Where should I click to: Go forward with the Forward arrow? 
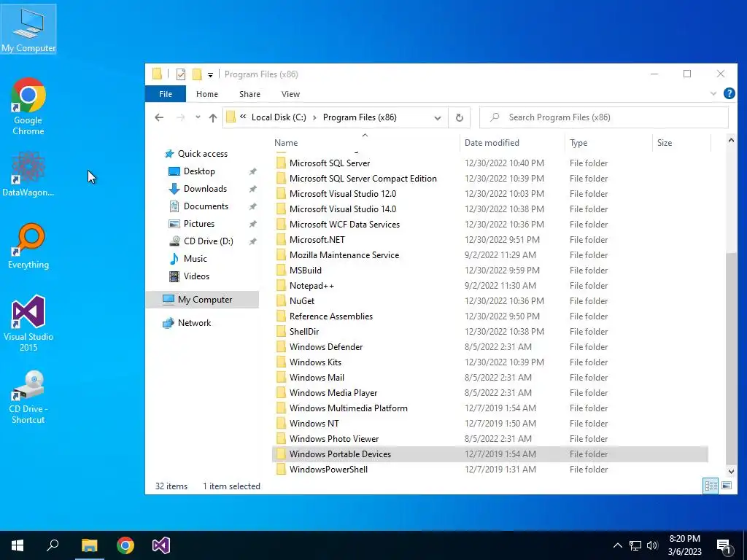(181, 117)
